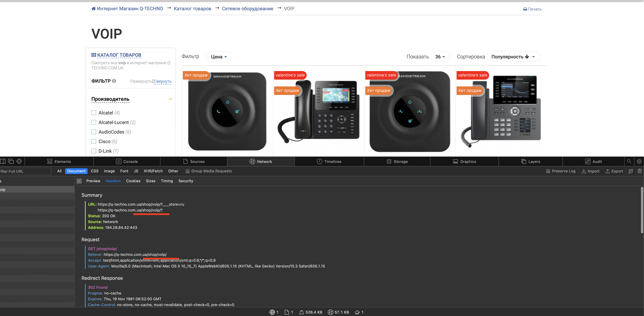
Task: Click the Свернуть filter link
Action: click(163, 81)
